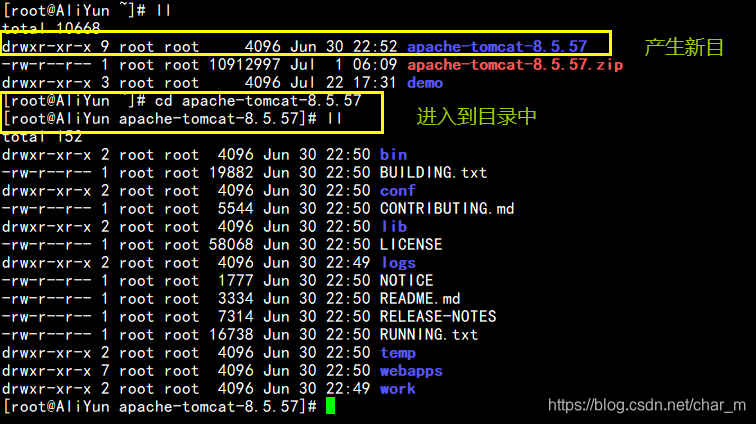Select the LICENSE file name
756x424 pixels.
[411, 245]
